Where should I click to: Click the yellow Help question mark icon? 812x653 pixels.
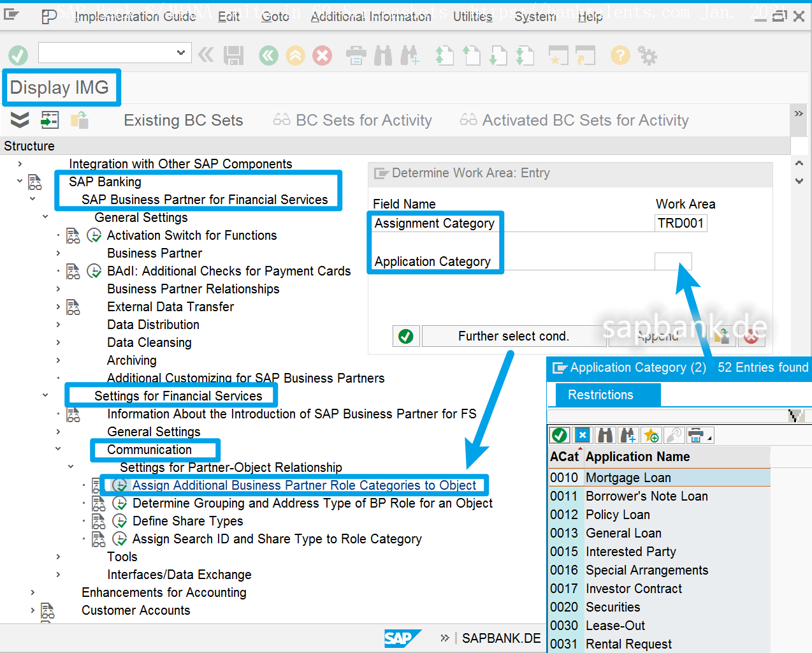click(x=620, y=55)
